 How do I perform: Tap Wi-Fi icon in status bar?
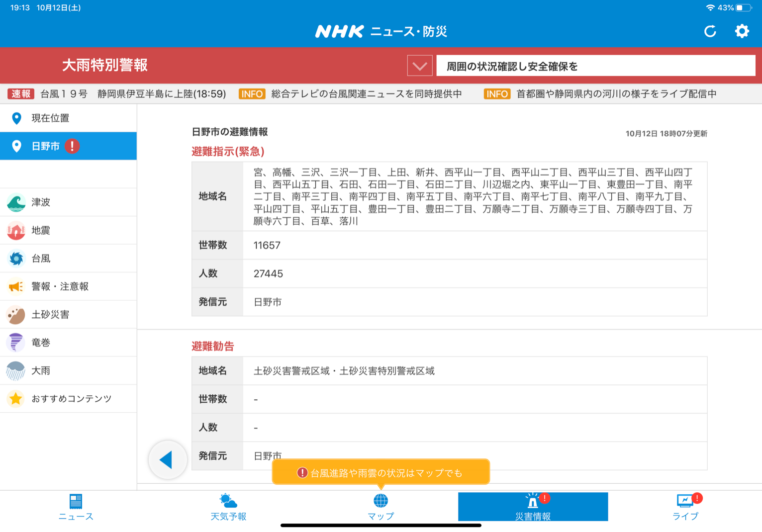coord(710,7)
